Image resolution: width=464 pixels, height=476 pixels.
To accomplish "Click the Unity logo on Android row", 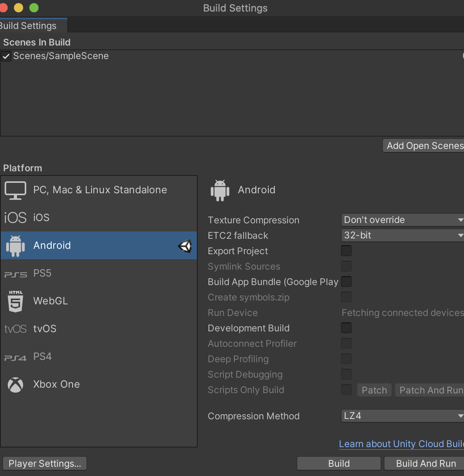I will click(185, 246).
